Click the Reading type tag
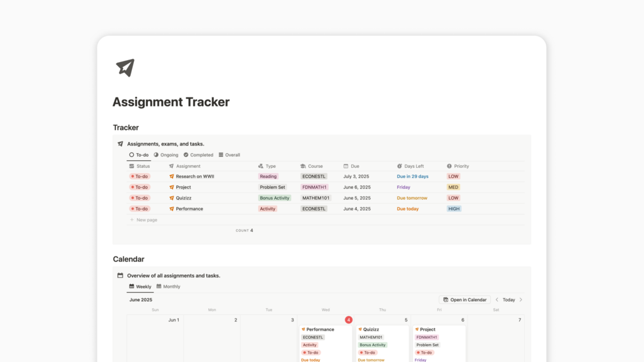 pyautogui.click(x=268, y=176)
